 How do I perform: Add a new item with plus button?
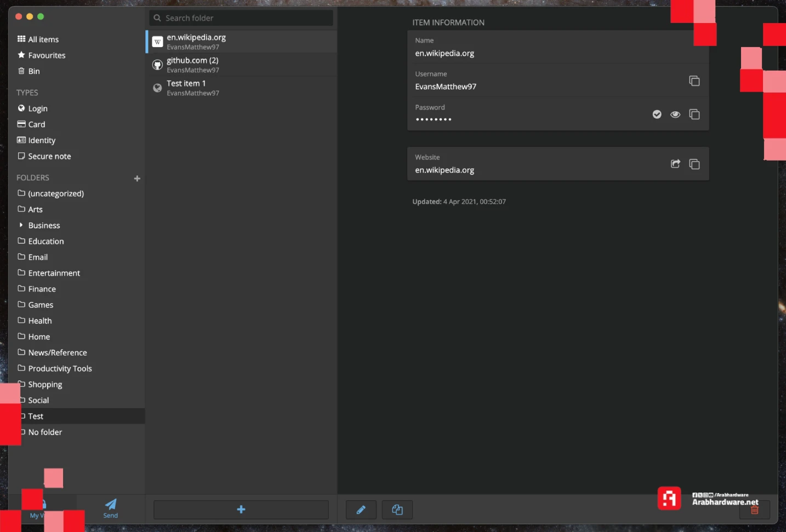pyautogui.click(x=241, y=510)
